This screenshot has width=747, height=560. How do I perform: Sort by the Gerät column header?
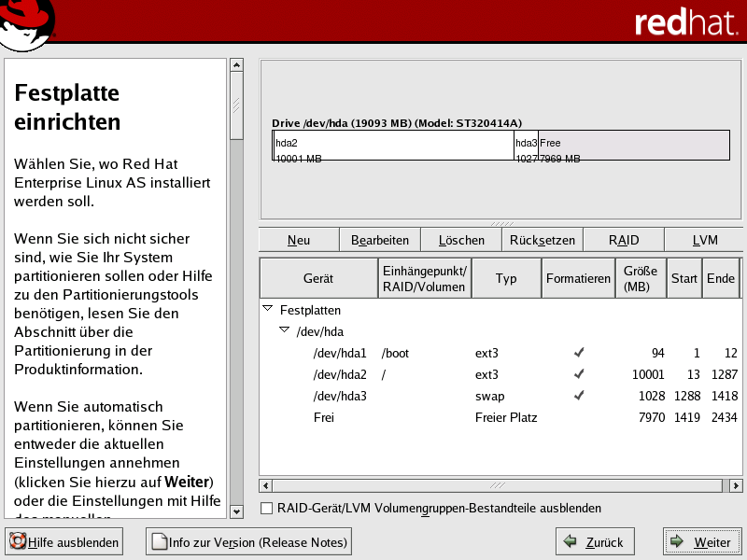[x=318, y=278]
